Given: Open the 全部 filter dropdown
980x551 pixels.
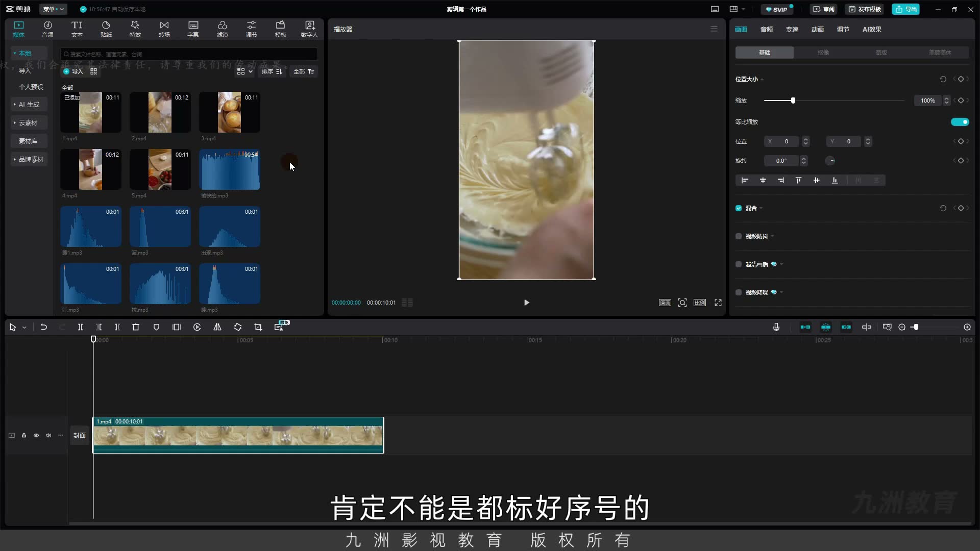Looking at the screenshot, I should point(304,71).
